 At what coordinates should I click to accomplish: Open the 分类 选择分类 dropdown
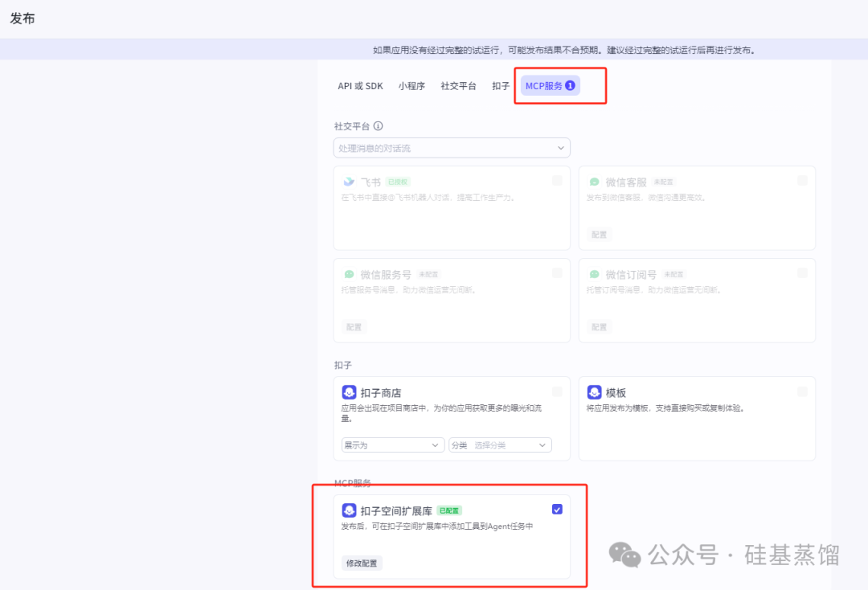pos(500,445)
